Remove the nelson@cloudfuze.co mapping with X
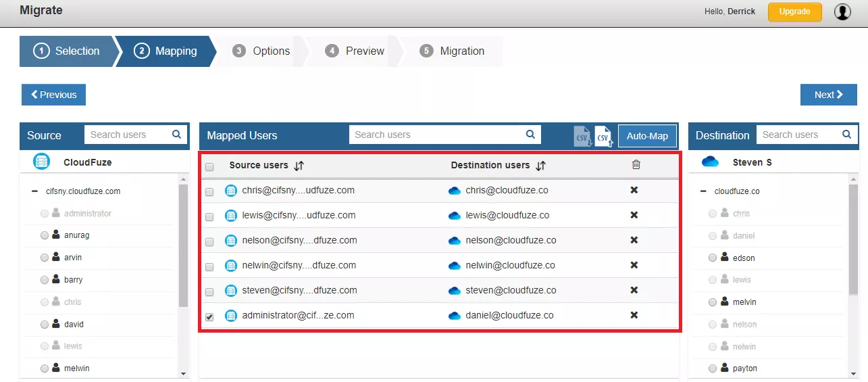 pyautogui.click(x=634, y=240)
